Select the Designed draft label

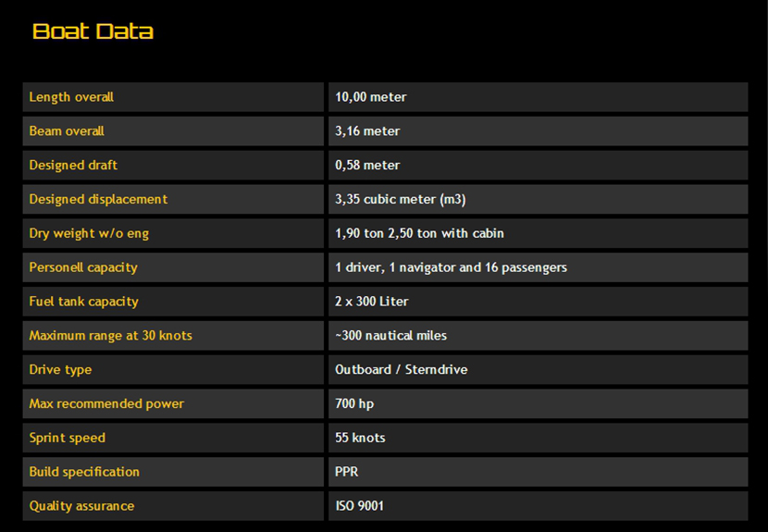(73, 166)
